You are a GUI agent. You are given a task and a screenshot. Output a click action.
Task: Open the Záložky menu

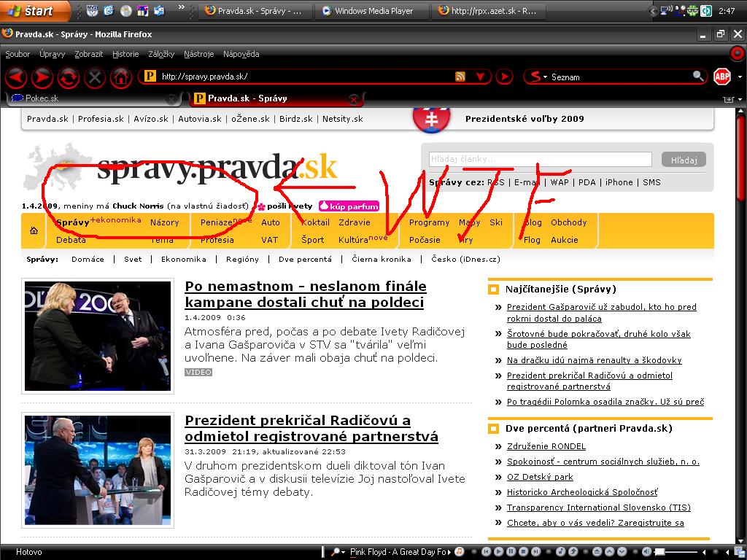click(161, 54)
